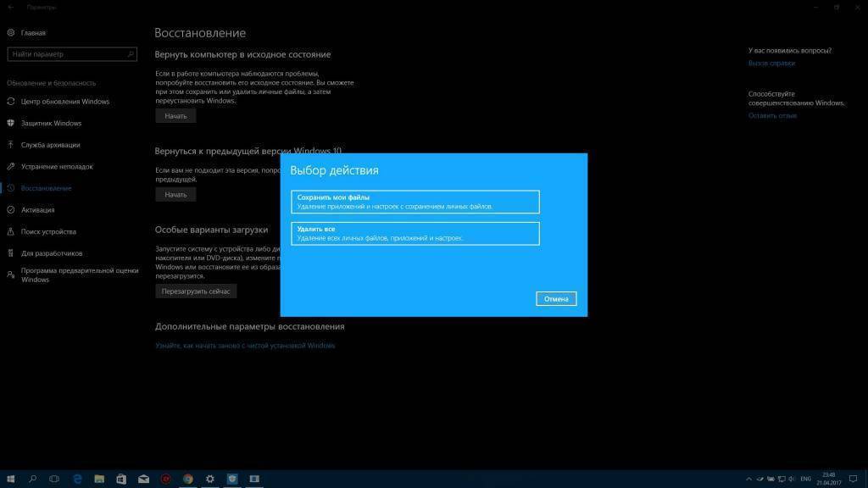Click the back arrow in the title bar
The image size is (868, 488).
tap(10, 7)
